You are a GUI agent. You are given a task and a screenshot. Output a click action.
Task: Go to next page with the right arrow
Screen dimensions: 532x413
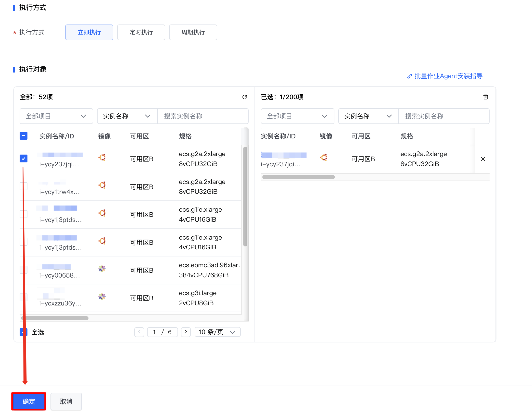coord(186,332)
